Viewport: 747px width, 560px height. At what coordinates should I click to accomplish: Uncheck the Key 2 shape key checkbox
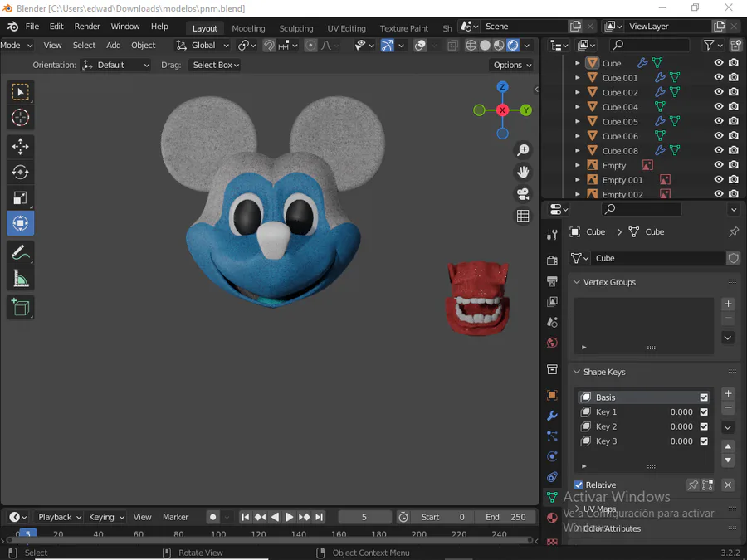point(704,426)
